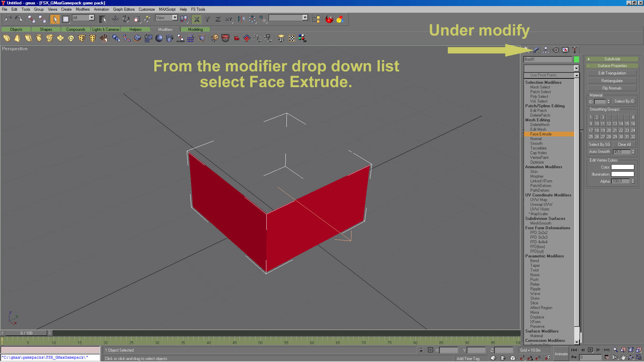Viewport: 644px width, 362px height.
Task: Switch to the Lights & Cameras tab
Action: (x=106, y=29)
